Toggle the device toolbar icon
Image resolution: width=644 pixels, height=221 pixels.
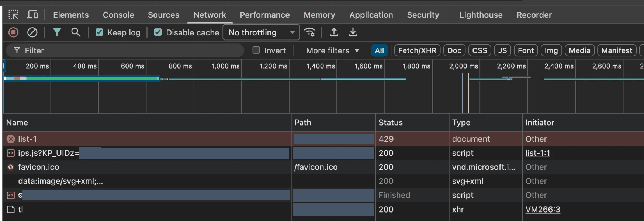[x=32, y=15]
